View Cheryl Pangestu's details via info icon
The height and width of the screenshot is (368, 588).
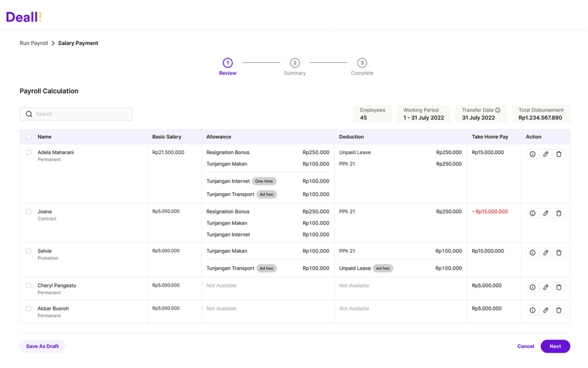click(x=532, y=286)
